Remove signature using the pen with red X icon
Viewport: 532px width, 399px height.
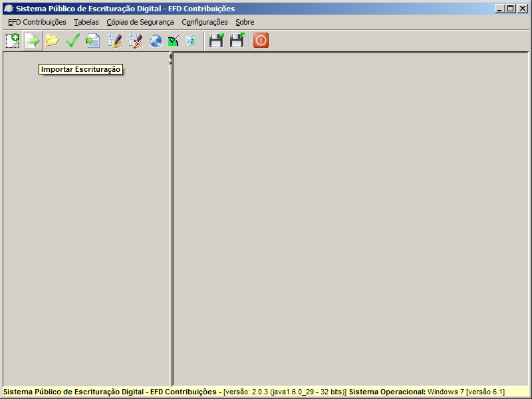click(x=135, y=41)
